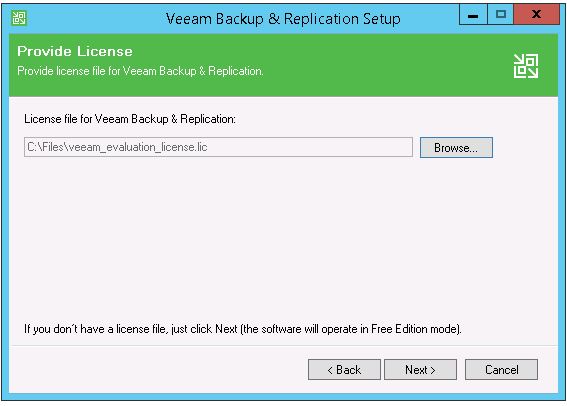567x406 pixels.
Task: Close the setup window with the red X
Action: pos(537,15)
